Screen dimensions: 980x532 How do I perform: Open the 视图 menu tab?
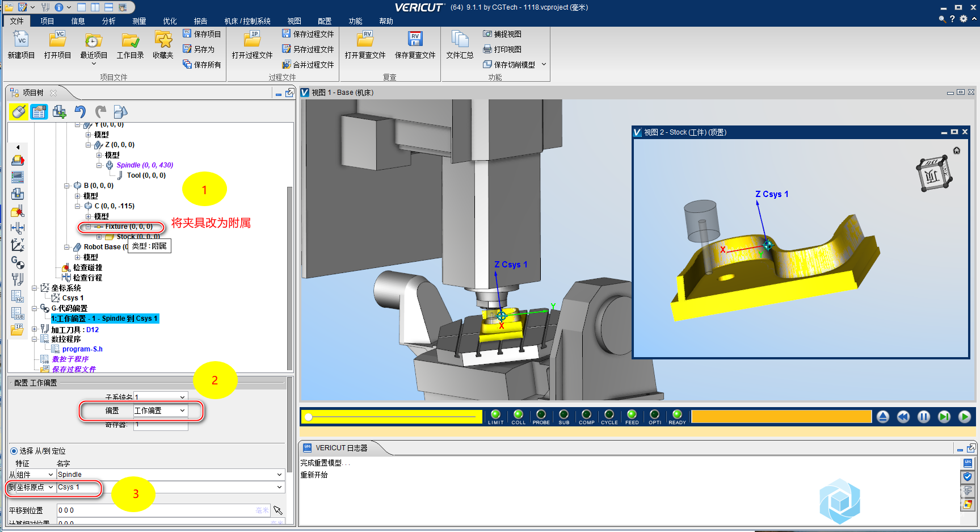(x=294, y=21)
